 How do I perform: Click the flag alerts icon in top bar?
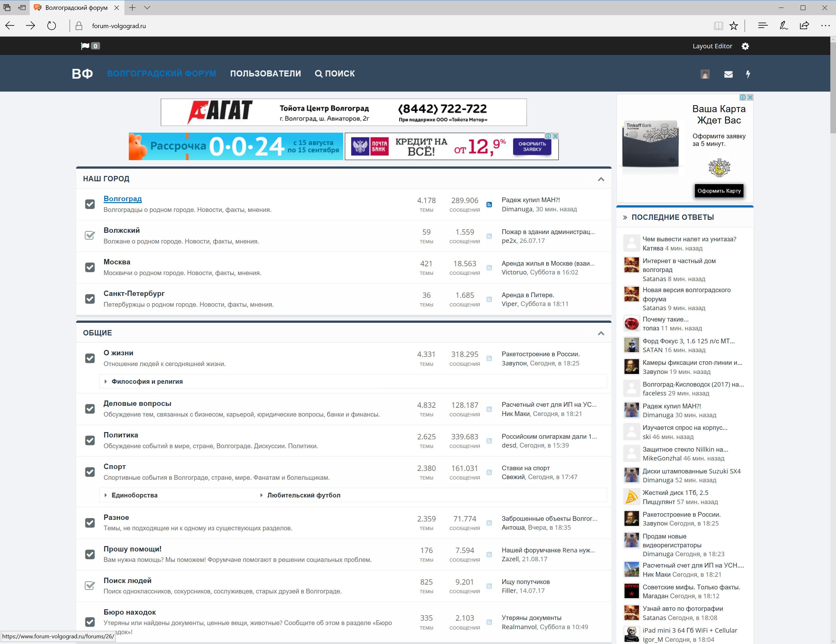[x=85, y=46]
